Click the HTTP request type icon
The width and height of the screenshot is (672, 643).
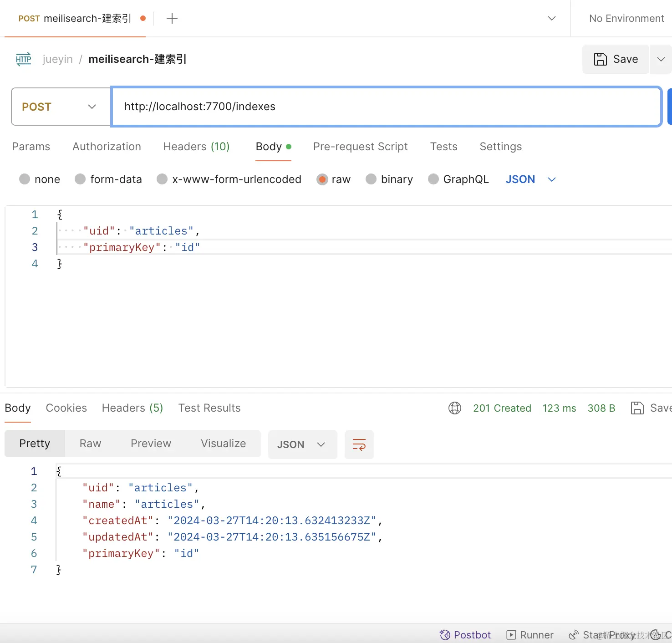24,59
